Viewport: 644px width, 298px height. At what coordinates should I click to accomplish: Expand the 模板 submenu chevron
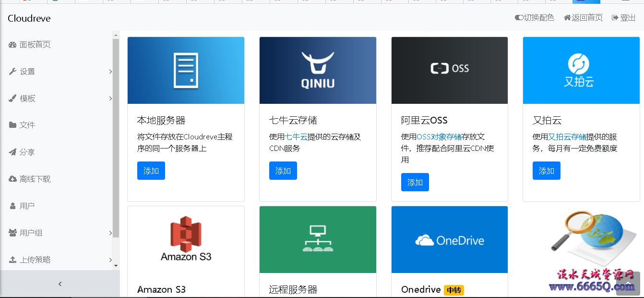110,99
